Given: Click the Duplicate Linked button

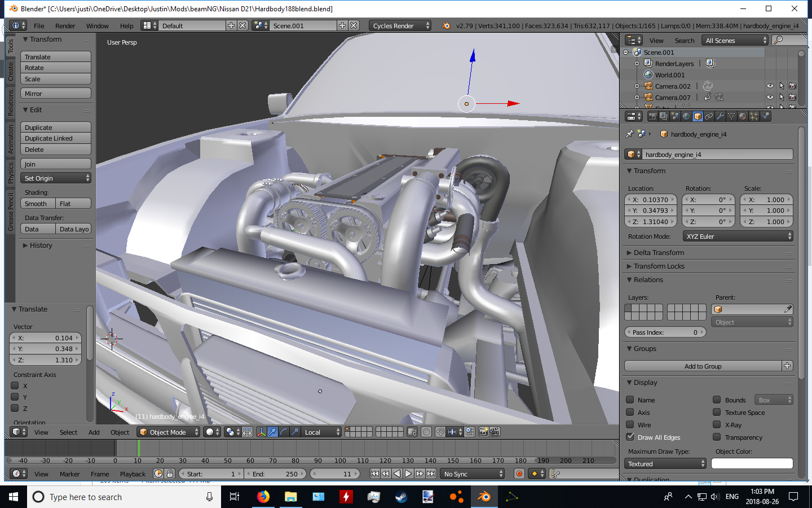Looking at the screenshot, I should (56, 138).
